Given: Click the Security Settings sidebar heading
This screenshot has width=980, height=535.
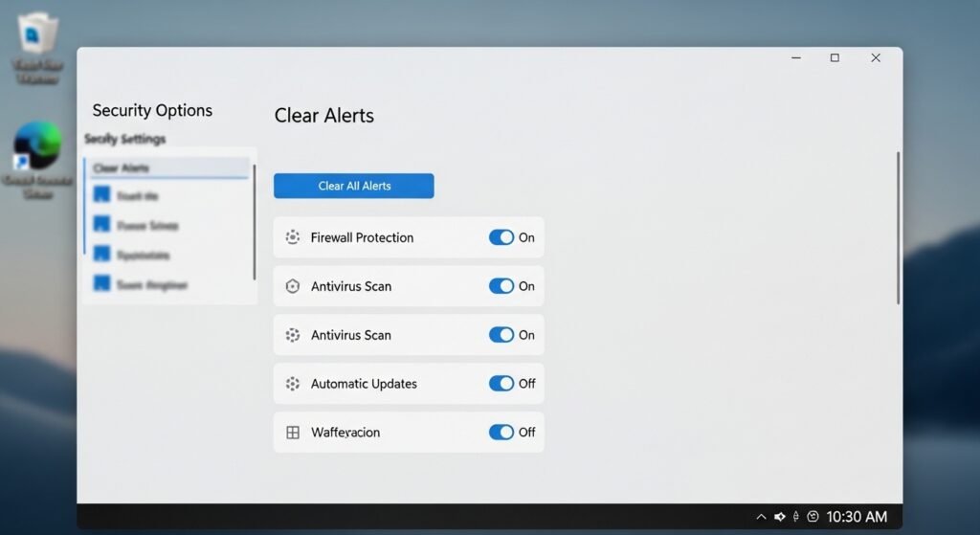Looking at the screenshot, I should [125, 140].
